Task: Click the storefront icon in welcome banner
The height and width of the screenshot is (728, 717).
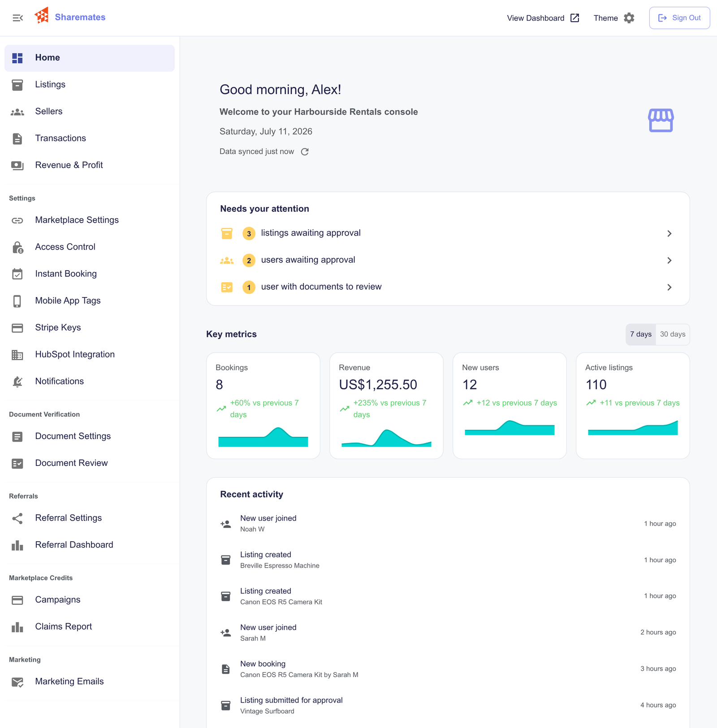Action: coord(661,120)
